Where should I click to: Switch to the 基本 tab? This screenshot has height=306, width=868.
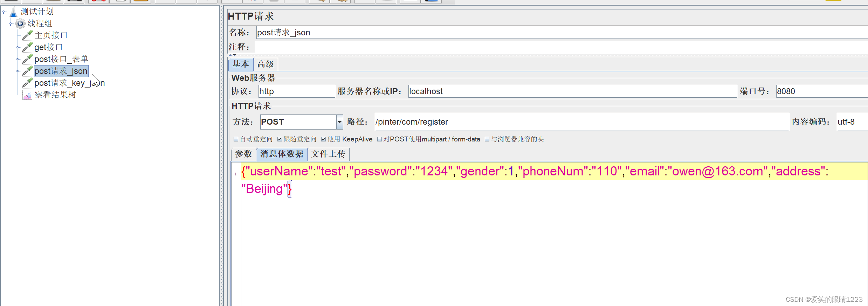pos(241,64)
